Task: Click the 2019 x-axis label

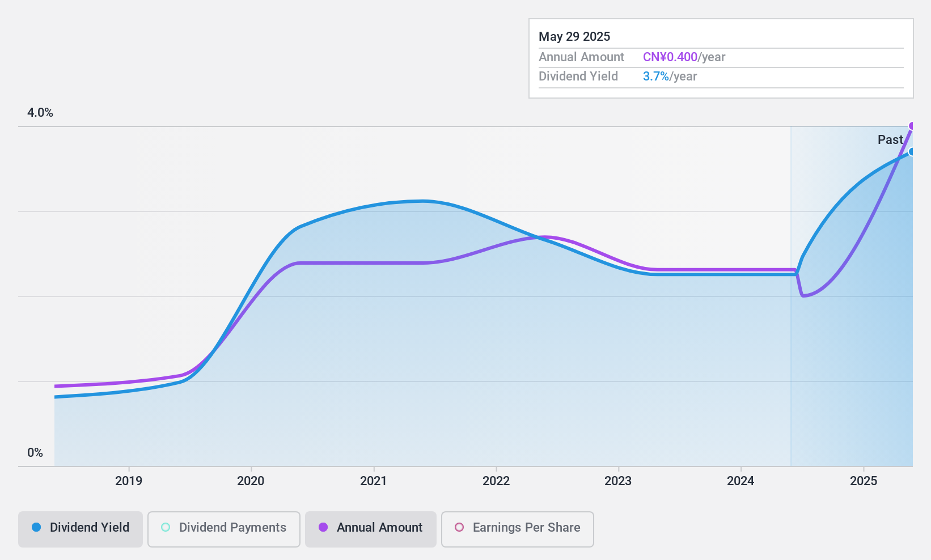Action: click(129, 481)
